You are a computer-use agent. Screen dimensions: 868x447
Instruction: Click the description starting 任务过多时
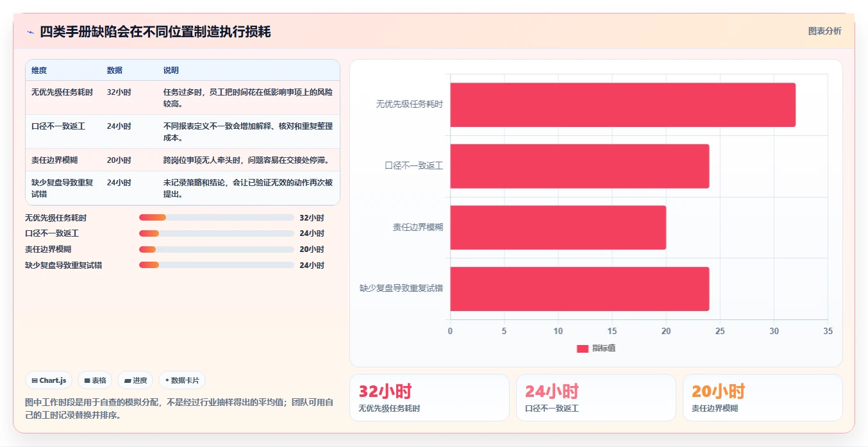[x=248, y=97]
